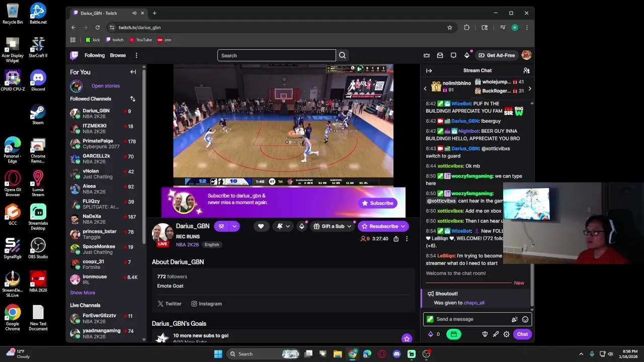Open Windows Start menu
Image resolution: width=644 pixels, height=362 pixels.
click(218, 354)
